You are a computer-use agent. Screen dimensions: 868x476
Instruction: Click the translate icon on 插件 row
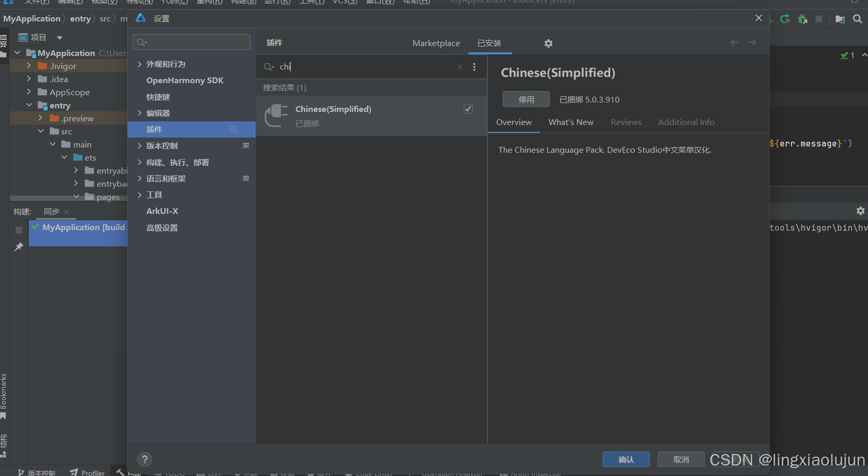point(233,129)
